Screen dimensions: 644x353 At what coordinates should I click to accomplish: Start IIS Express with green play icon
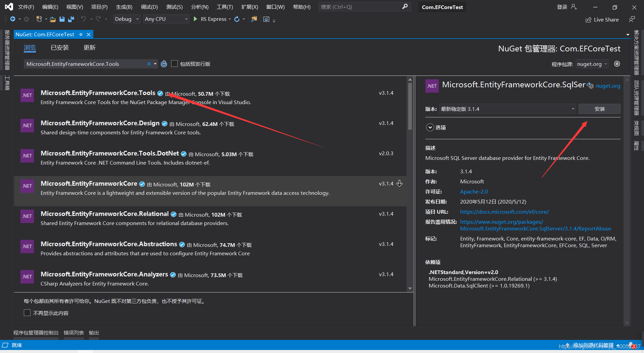pos(196,19)
